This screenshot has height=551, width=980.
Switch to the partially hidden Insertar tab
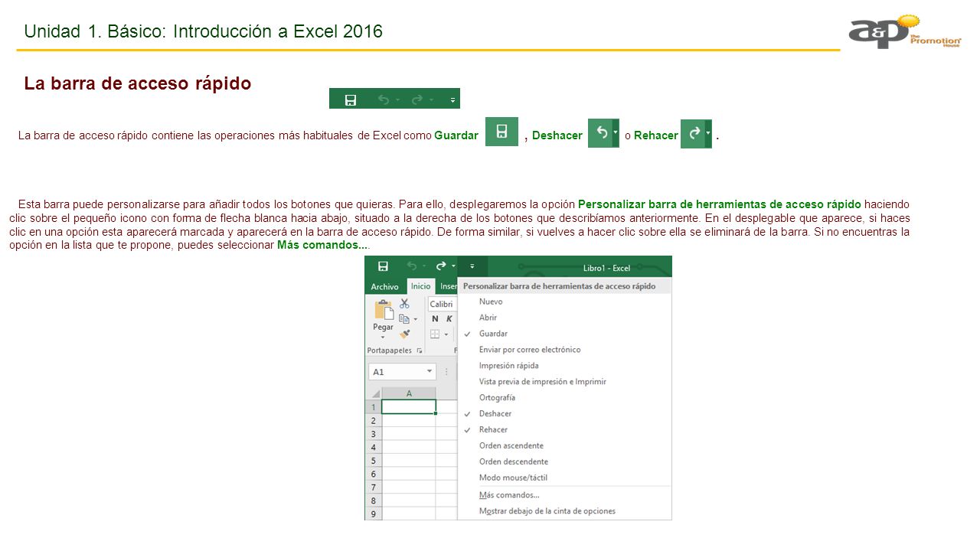448,286
